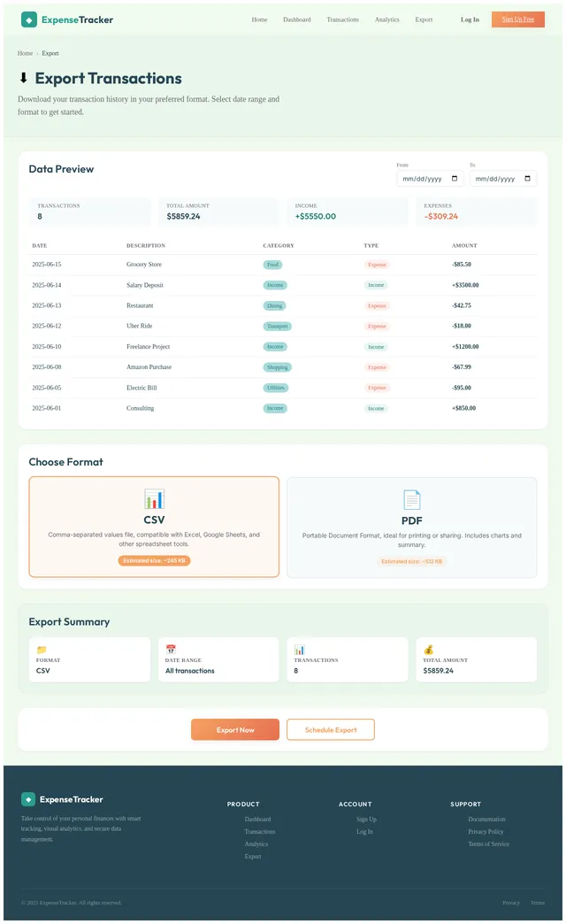Viewport: 566px width, 924px height.
Task: Click the money bag icon in Total Amount summary
Action: click(428, 650)
